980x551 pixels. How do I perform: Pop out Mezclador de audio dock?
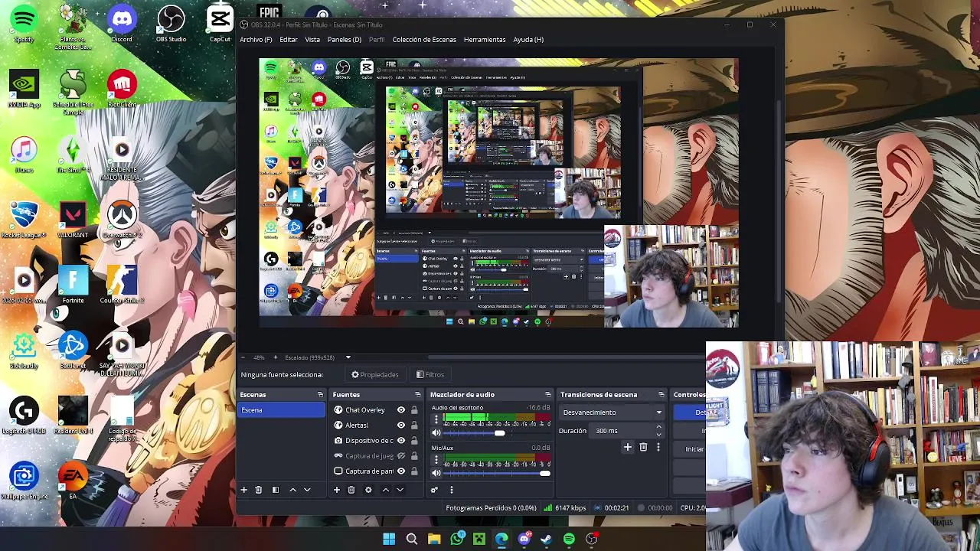click(547, 395)
